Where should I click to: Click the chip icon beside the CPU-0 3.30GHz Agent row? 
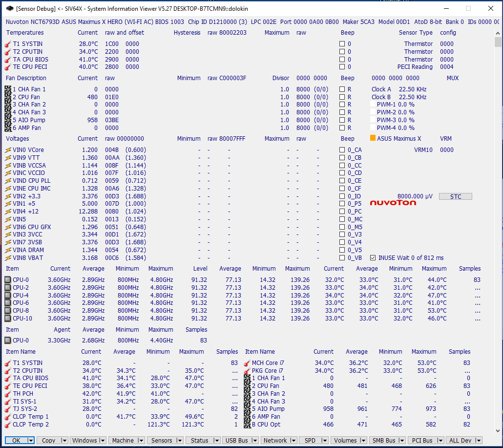tap(8, 341)
